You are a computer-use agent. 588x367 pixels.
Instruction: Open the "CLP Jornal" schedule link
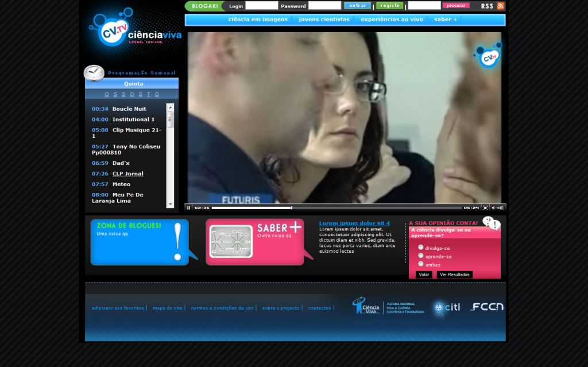tap(127, 173)
